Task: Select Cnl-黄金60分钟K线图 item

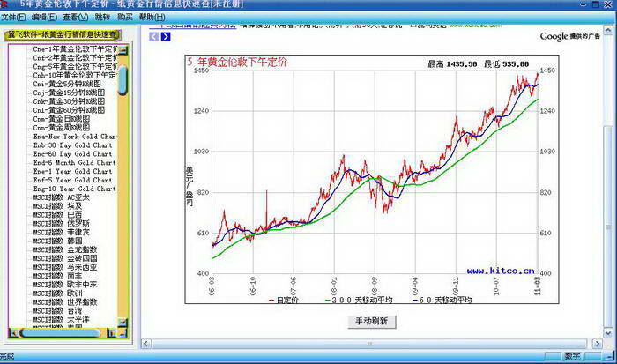Action: pyautogui.click(x=69, y=110)
